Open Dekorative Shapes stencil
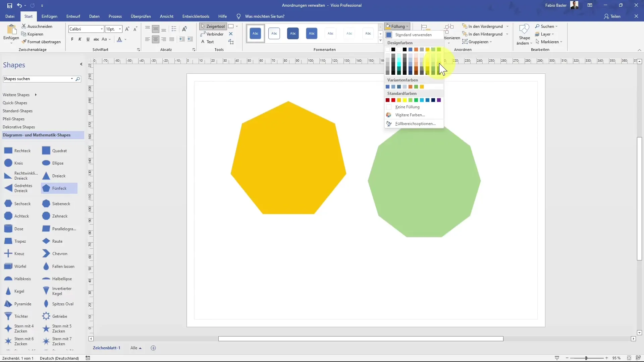The width and height of the screenshot is (644, 362). click(19, 127)
